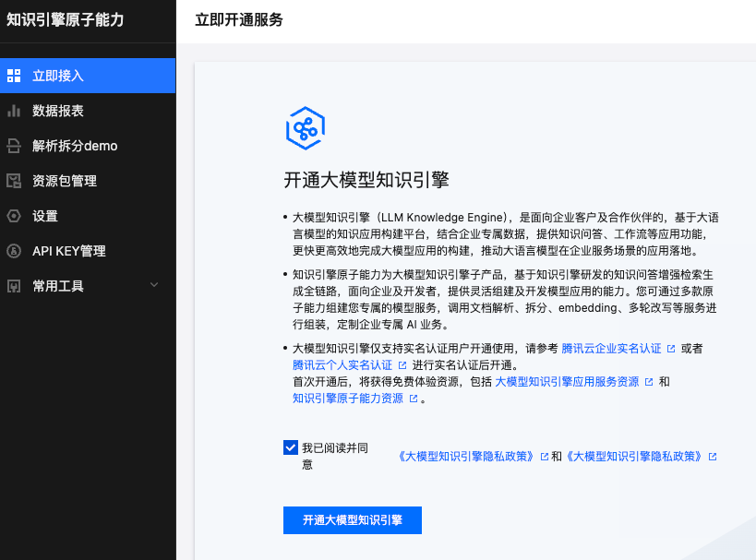Screen dimensions: 756x560
Task: Click external-link icon after 腾讯云企业实名认证
Action: coord(671,349)
